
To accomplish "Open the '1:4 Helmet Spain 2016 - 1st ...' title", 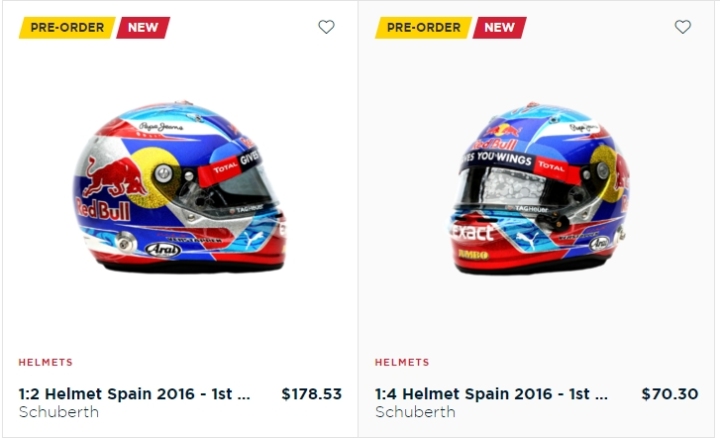I will pyautogui.click(x=491, y=394).
